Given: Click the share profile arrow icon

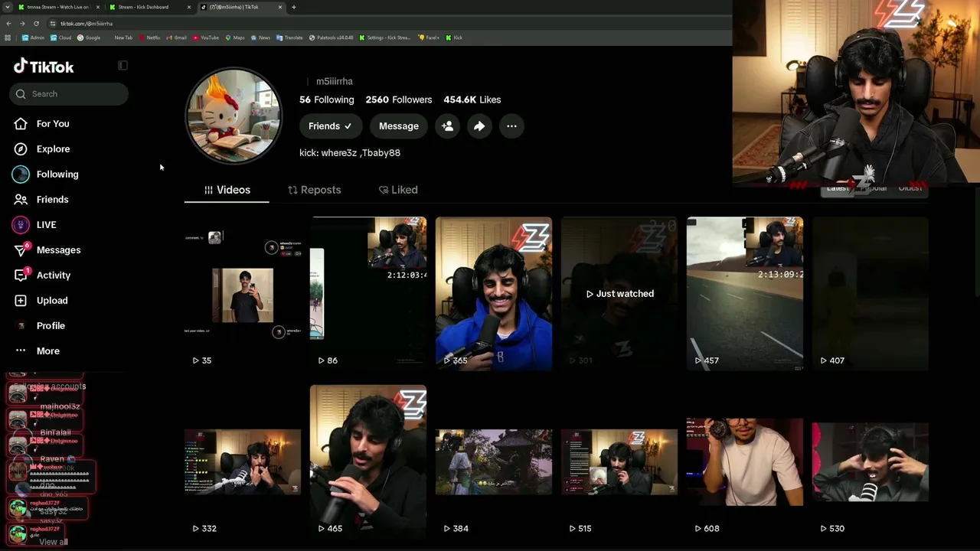Looking at the screenshot, I should pos(479,126).
